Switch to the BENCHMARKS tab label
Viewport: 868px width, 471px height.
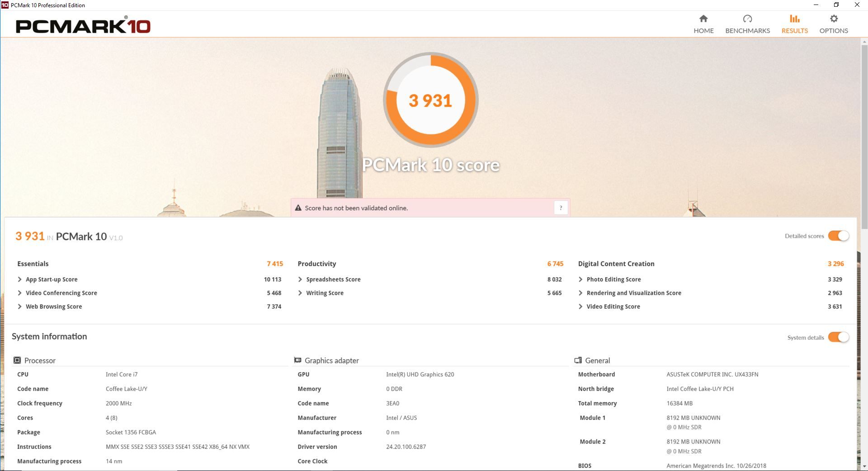(747, 31)
